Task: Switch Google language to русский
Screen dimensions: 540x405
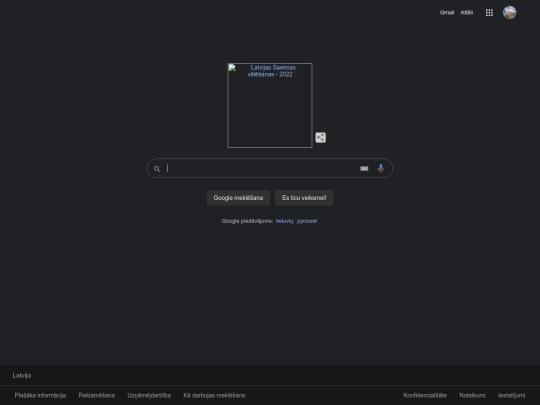Action: 307,221
